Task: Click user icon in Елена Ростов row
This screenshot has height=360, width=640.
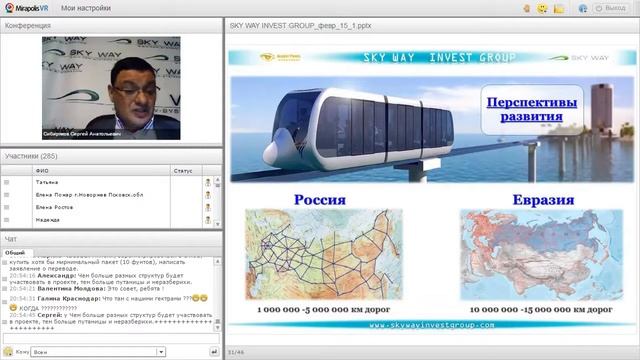Action: (x=208, y=207)
